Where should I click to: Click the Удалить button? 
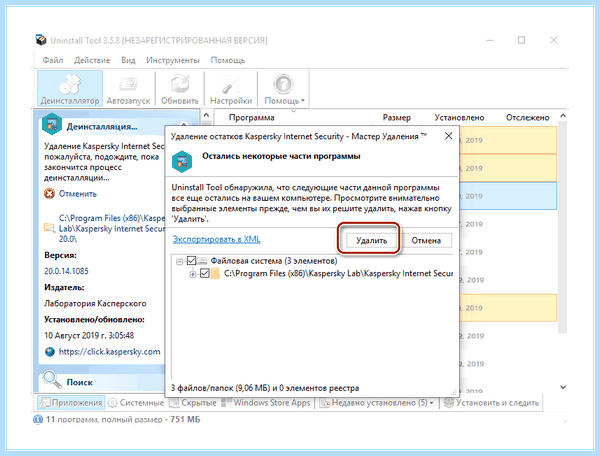click(371, 241)
